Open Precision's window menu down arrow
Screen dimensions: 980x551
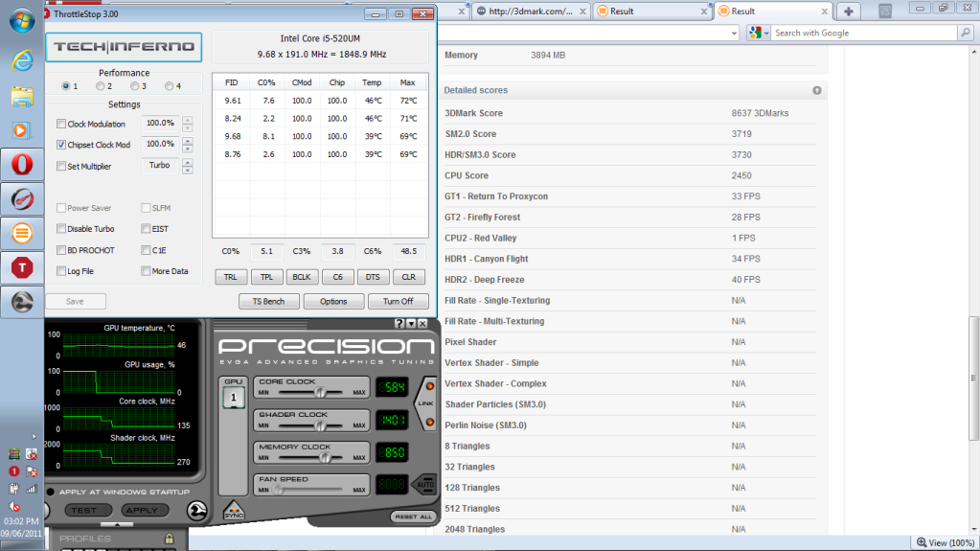click(411, 323)
